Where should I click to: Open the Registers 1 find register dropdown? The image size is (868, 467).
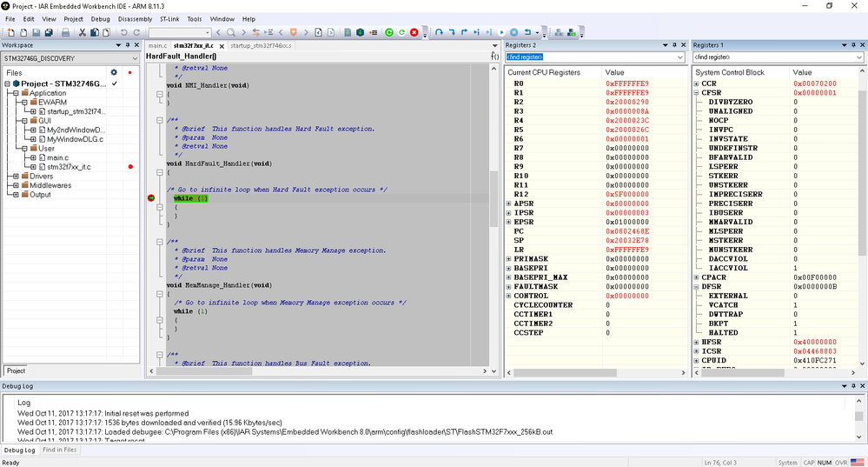click(859, 57)
